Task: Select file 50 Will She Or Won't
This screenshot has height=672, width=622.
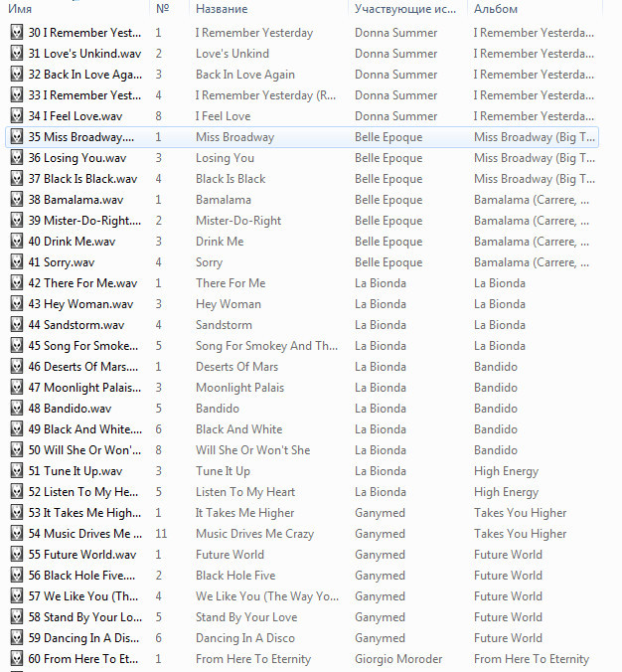Action: (x=84, y=450)
